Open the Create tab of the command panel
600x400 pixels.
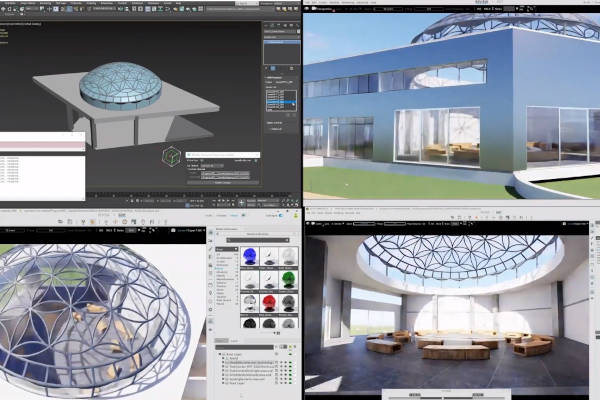267,25
